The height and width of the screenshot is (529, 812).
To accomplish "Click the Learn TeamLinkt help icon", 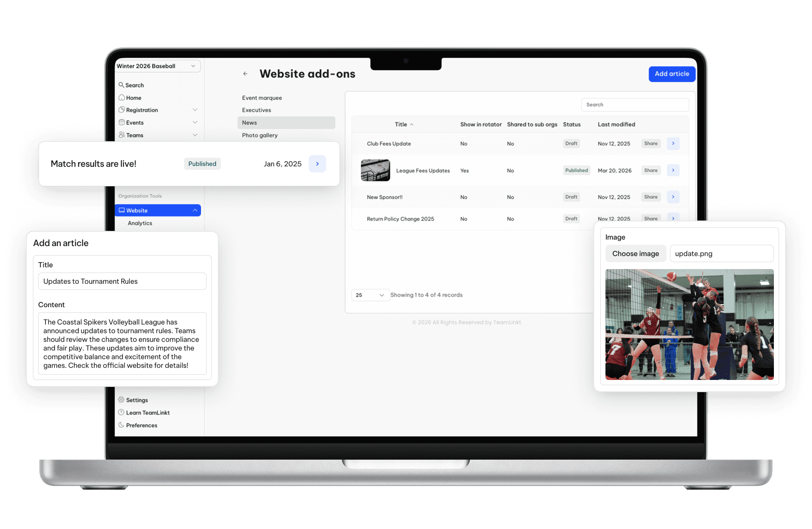I will (x=122, y=412).
